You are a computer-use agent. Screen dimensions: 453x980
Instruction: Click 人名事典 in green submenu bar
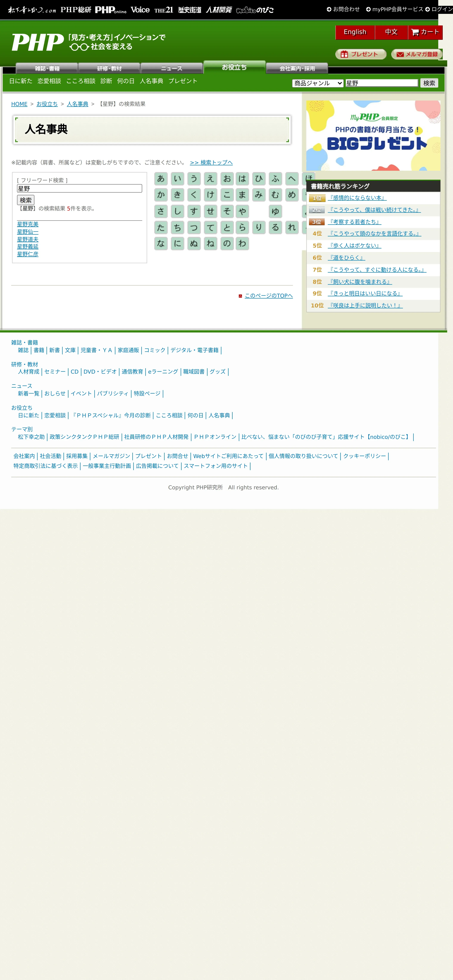pyautogui.click(x=151, y=81)
